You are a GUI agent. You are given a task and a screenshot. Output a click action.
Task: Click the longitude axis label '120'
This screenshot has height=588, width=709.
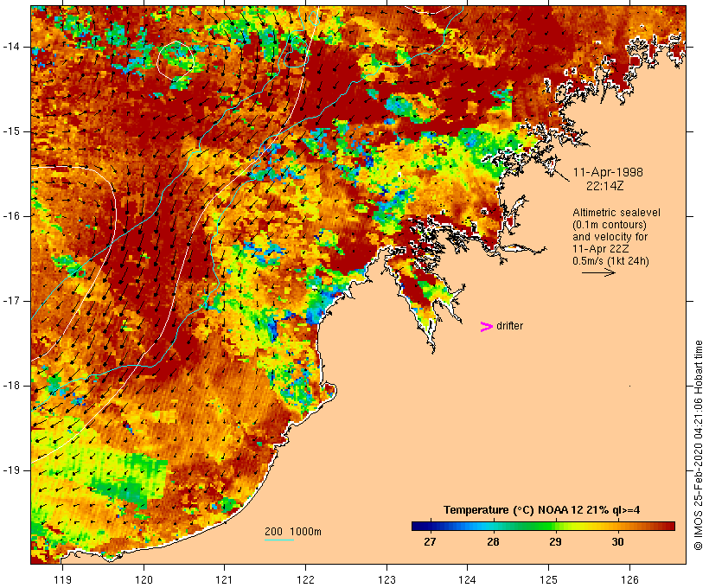click(x=144, y=579)
